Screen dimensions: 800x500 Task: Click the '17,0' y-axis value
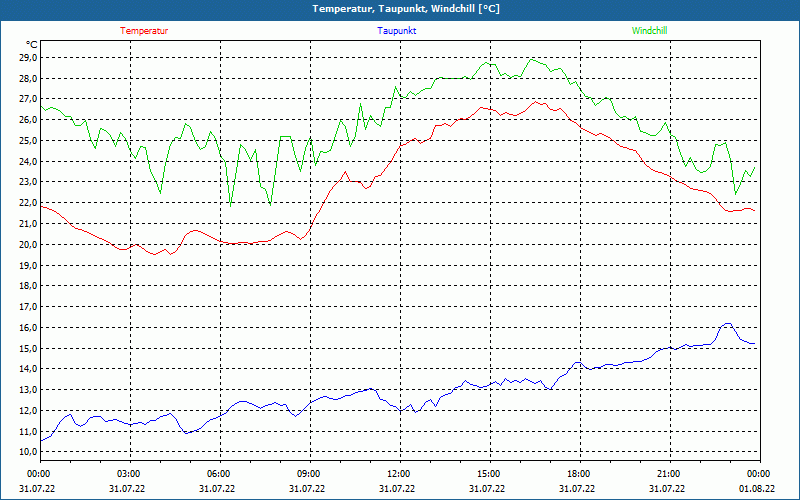pyautogui.click(x=29, y=307)
